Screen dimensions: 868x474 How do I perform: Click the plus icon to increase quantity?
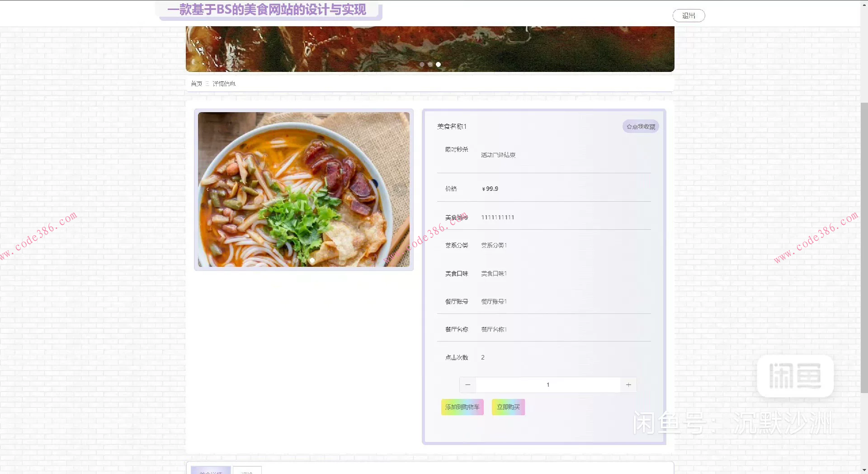[x=628, y=384]
